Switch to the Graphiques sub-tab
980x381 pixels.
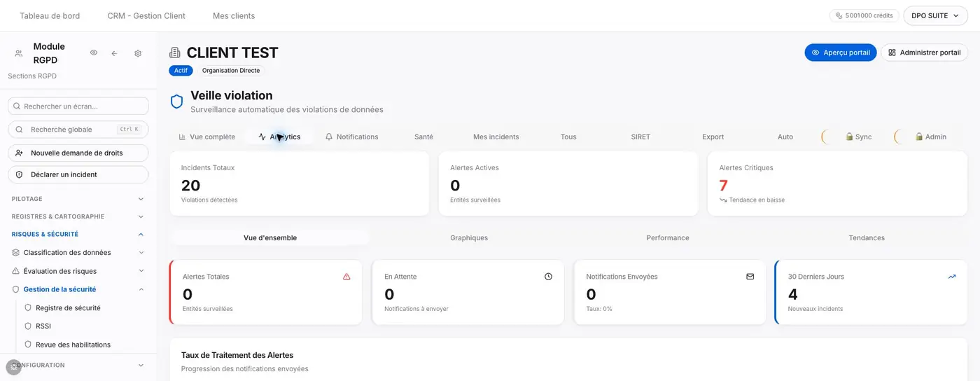tap(469, 238)
